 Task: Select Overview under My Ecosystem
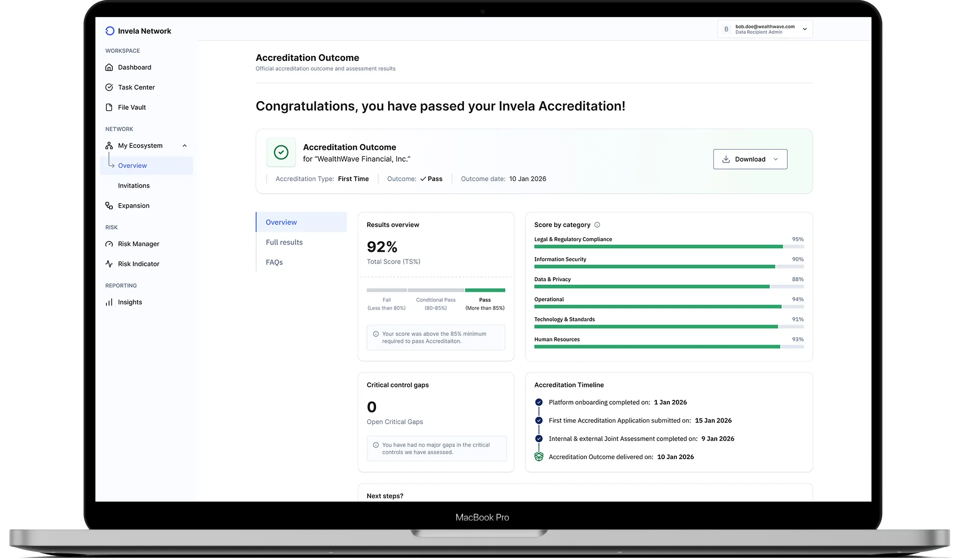point(146,166)
